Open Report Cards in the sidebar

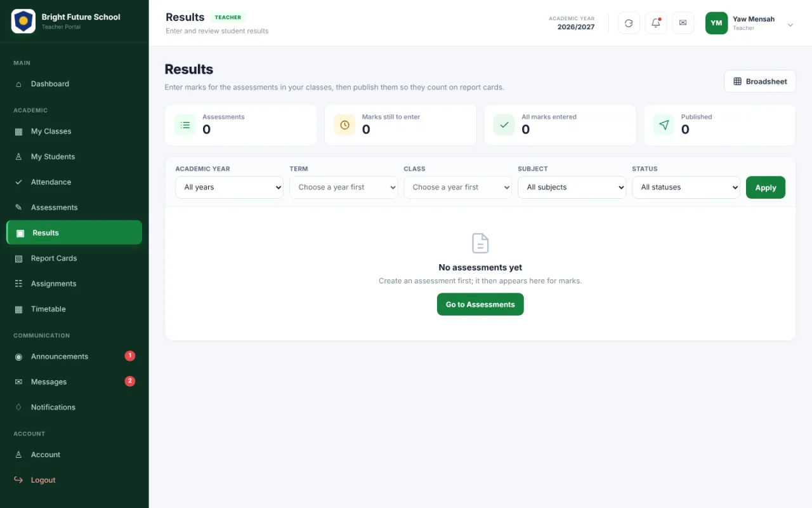point(74,258)
